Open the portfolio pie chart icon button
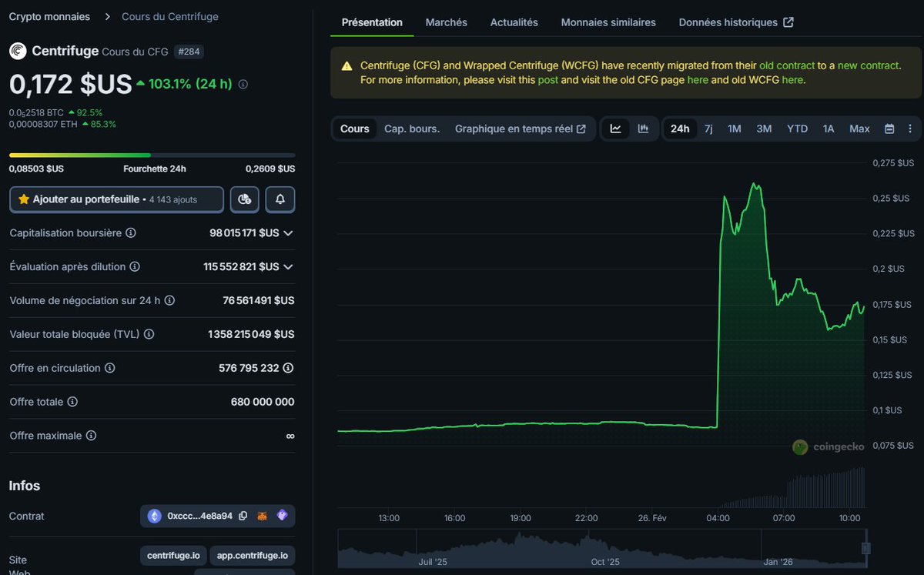This screenshot has height=575, width=924. click(244, 199)
